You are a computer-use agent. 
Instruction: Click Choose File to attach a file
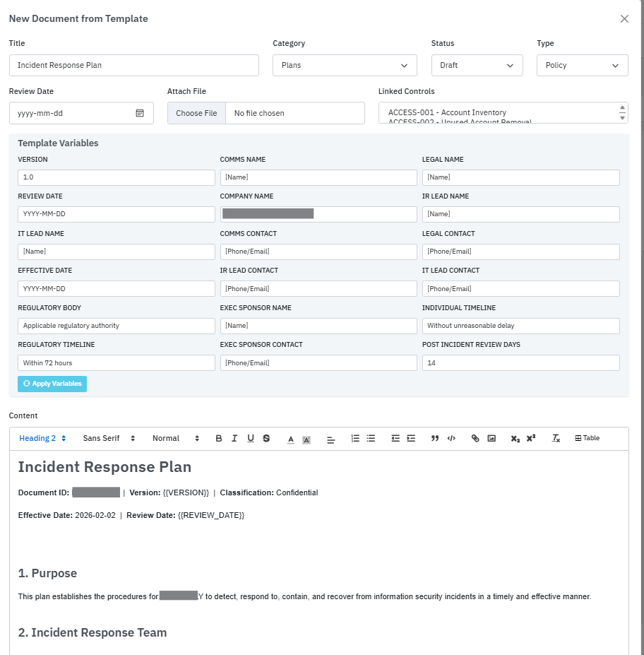[x=196, y=113]
